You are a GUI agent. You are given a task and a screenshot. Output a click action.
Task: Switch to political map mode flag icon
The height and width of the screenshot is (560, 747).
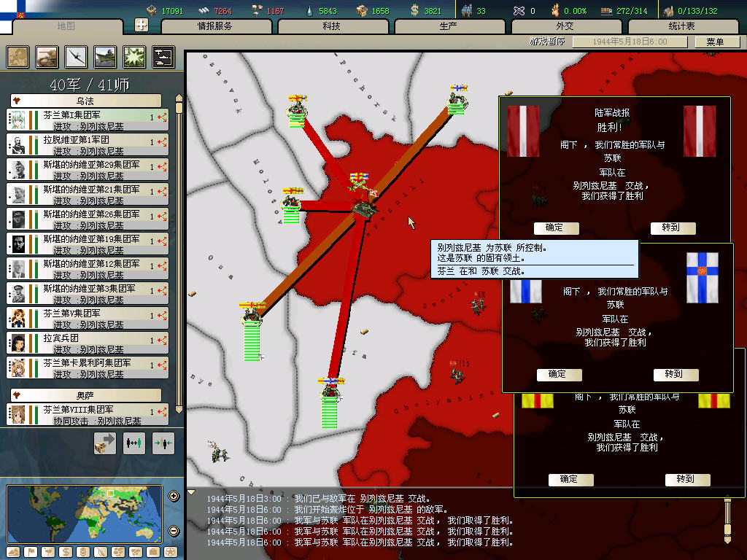click(31, 552)
